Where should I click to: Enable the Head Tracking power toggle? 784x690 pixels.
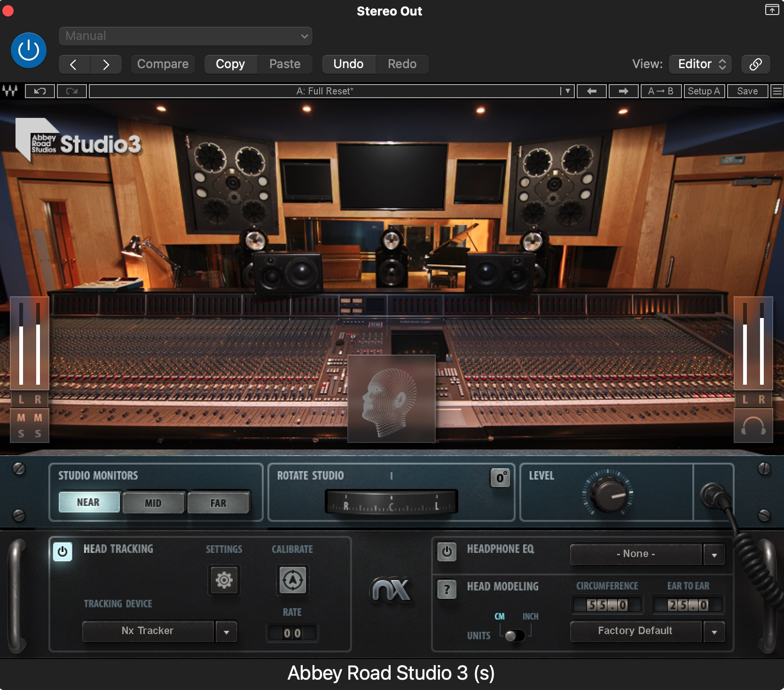tap(63, 552)
